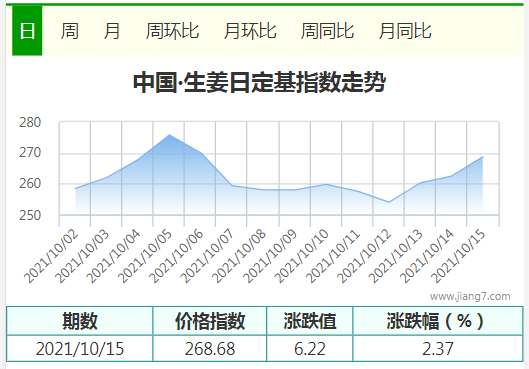Click the 270 y-axis label
The width and height of the screenshot is (529, 369).
30,153
